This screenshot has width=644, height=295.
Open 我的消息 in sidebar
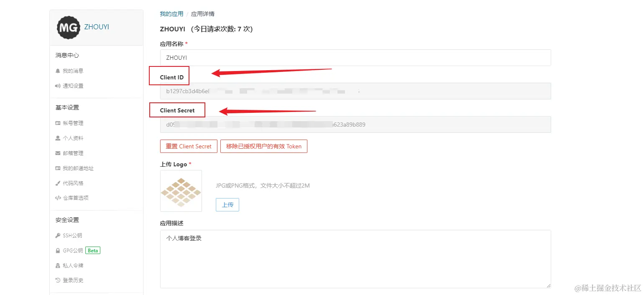point(73,71)
